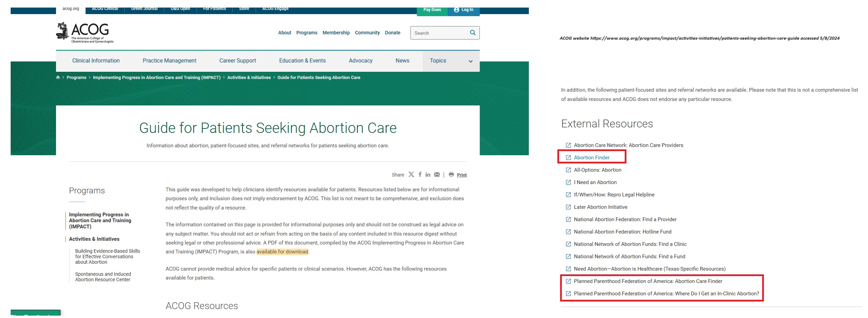Open National Abortion Federation: Hotline Fund link
Image resolution: width=868 pixels, height=318 pixels.
point(623,232)
